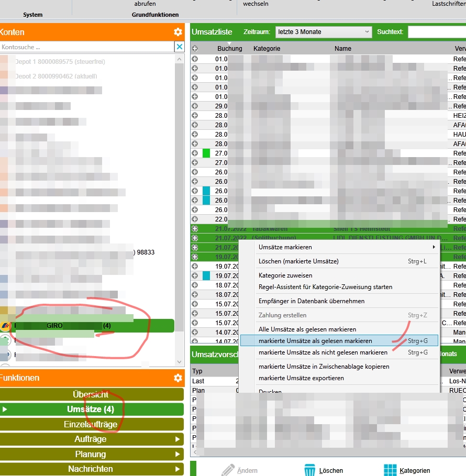The image size is (466, 476).
Task: Choose Empfänger in Datenbank übernehmen
Action: point(339,301)
